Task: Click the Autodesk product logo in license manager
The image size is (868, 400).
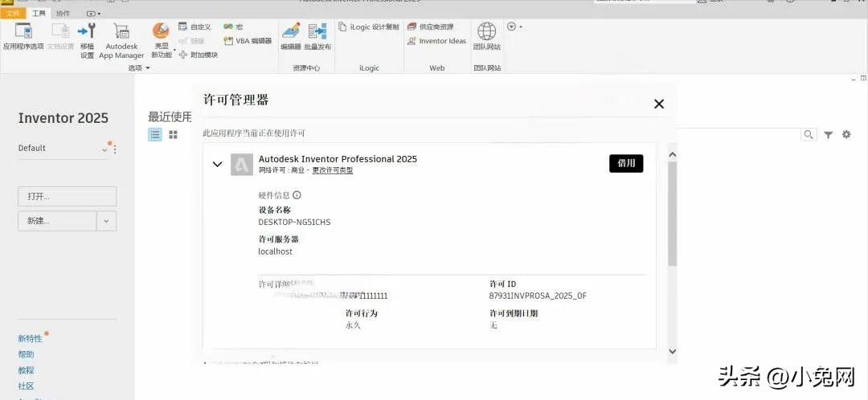Action: [x=242, y=165]
